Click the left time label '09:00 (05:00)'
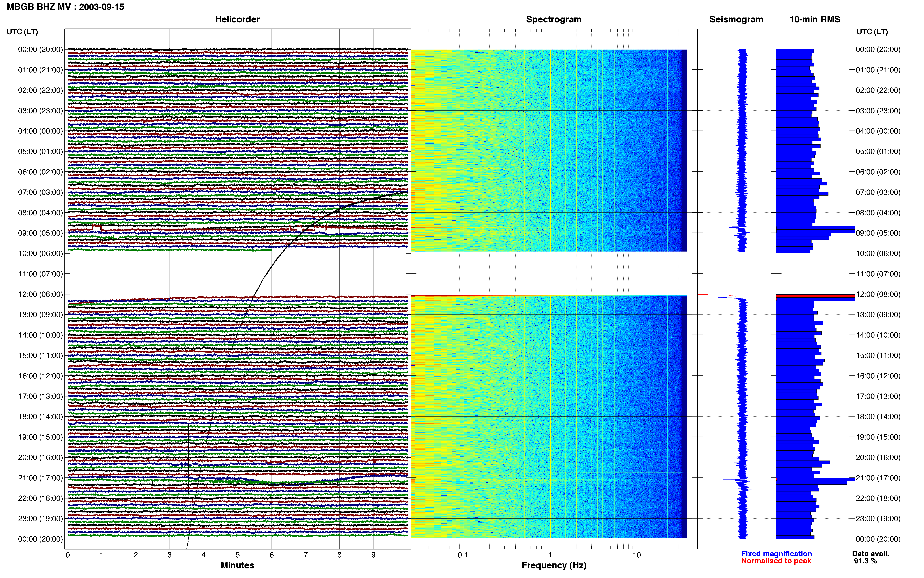This screenshot has height=578, width=924. 41,233
